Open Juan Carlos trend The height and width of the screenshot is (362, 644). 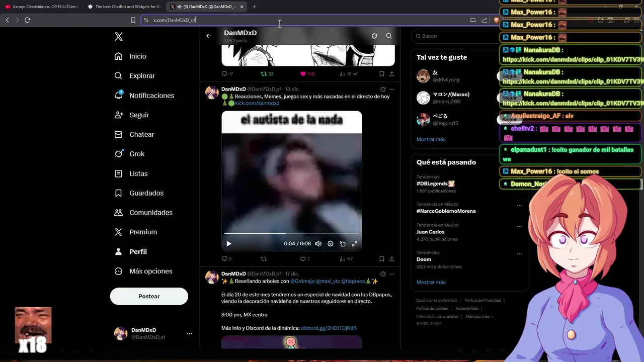point(430,232)
